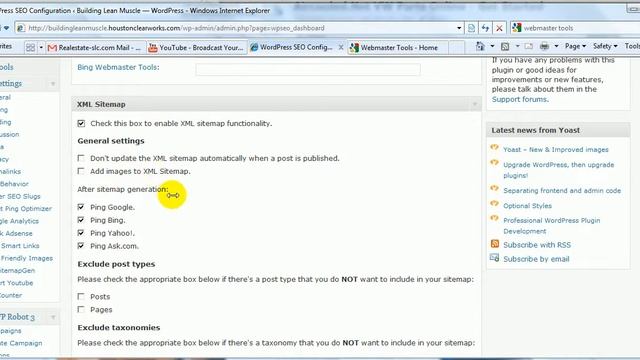
Task: Click the compatibility view icon in address bar
Action: (x=471, y=28)
